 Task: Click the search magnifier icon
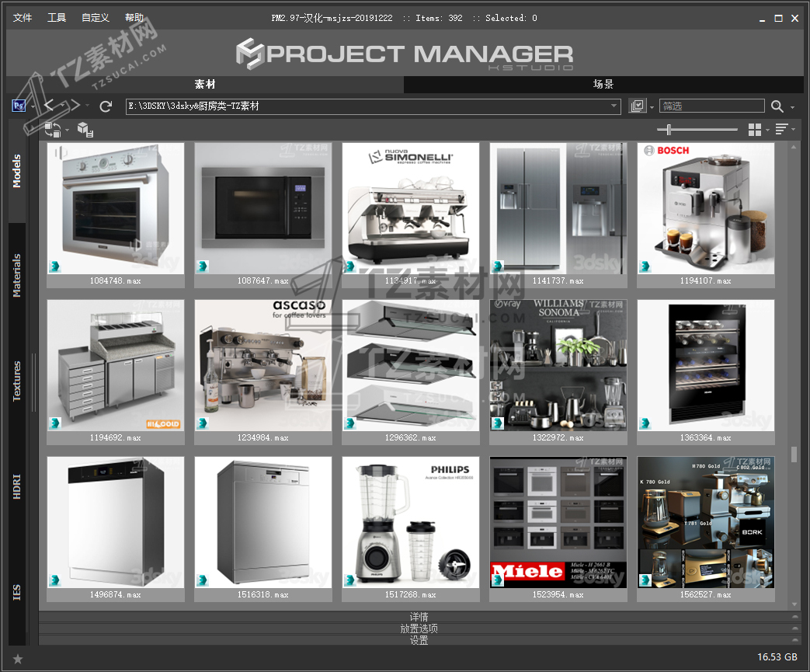[777, 106]
